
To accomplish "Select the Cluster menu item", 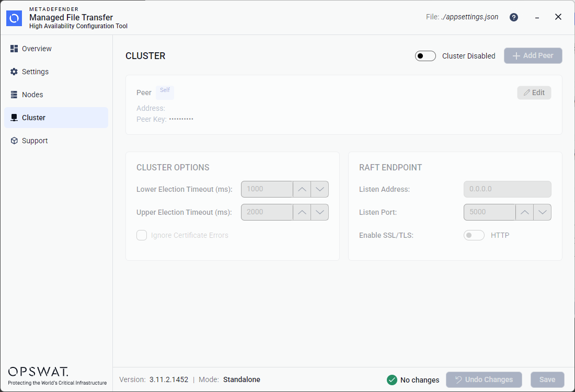I will (x=56, y=118).
